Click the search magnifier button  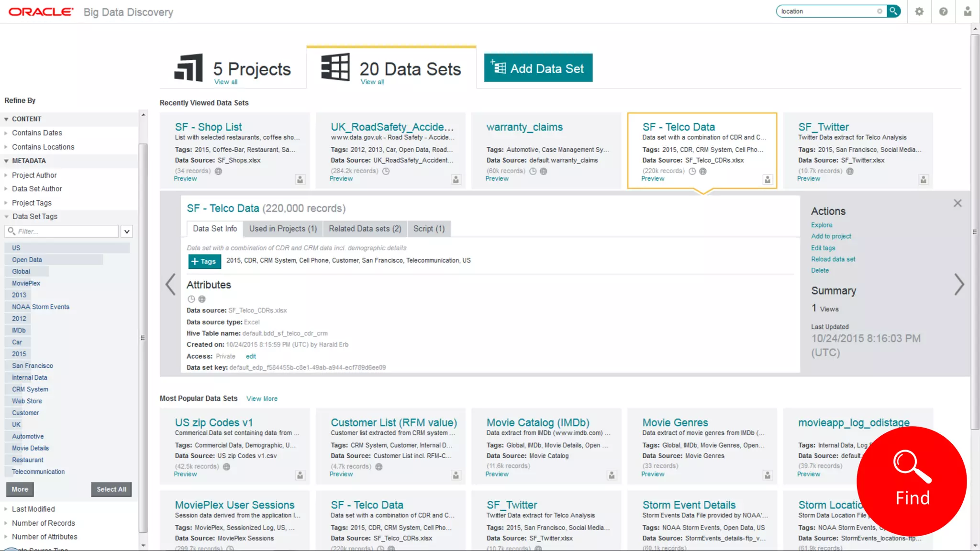pyautogui.click(x=893, y=11)
